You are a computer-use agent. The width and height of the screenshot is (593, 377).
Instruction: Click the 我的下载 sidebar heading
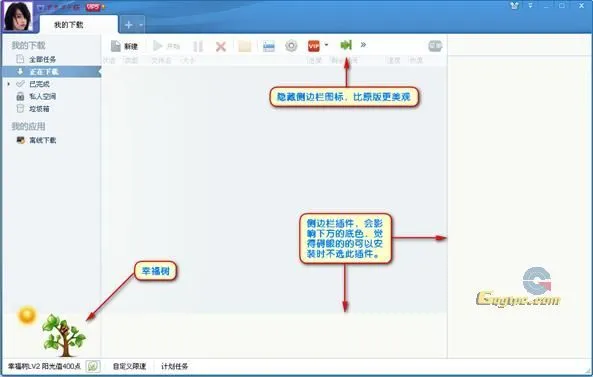28,45
